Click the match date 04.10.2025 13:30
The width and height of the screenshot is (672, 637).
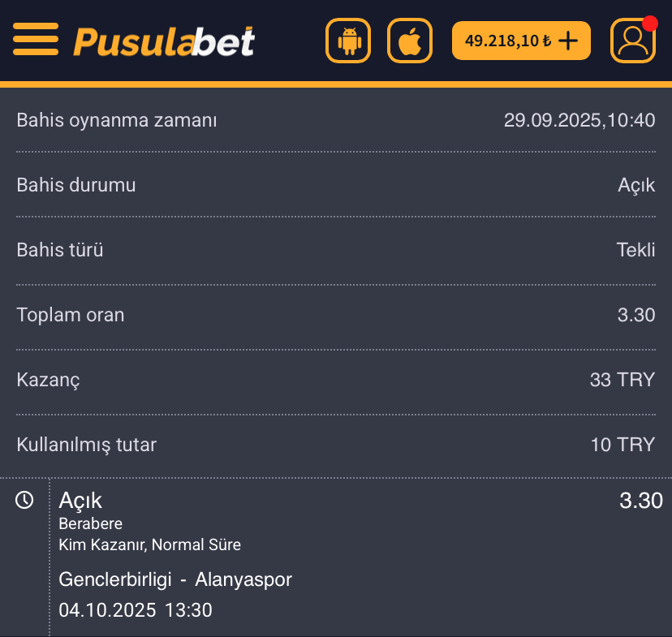pos(136,610)
